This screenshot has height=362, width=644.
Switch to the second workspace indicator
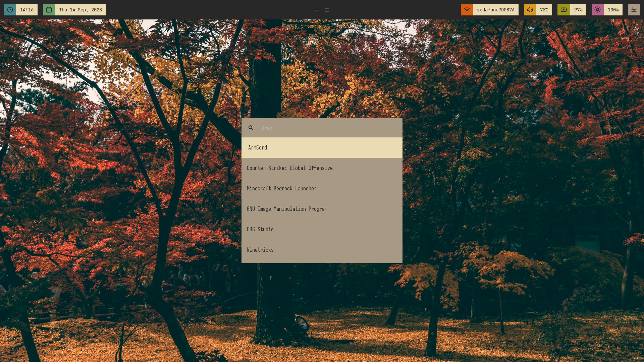click(327, 10)
